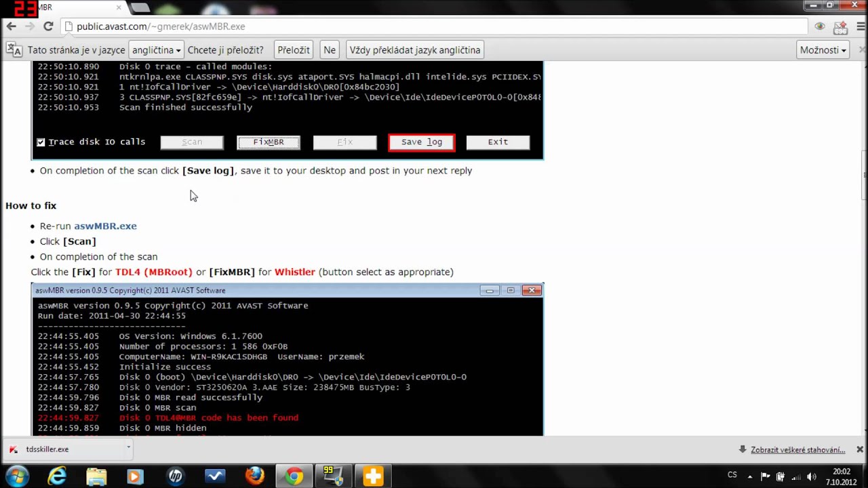This screenshot has width=868, height=488.
Task: Click the close button of the lower aswMBR image
Action: [x=532, y=290]
